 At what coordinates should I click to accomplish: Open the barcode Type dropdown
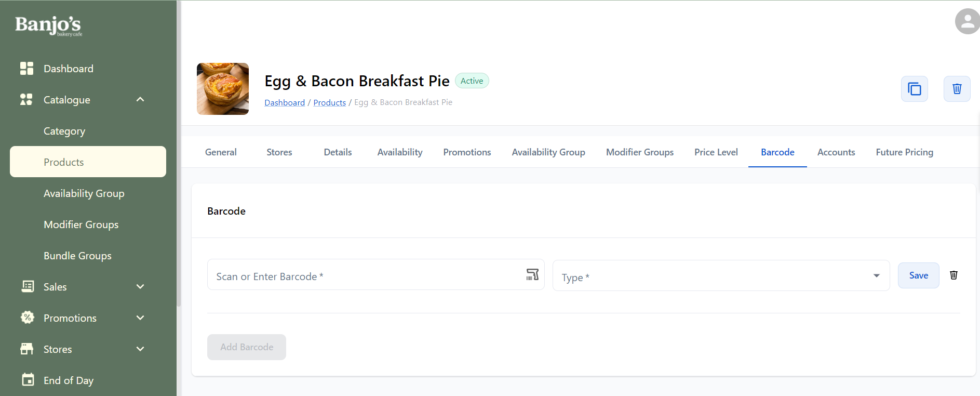pyautogui.click(x=721, y=276)
